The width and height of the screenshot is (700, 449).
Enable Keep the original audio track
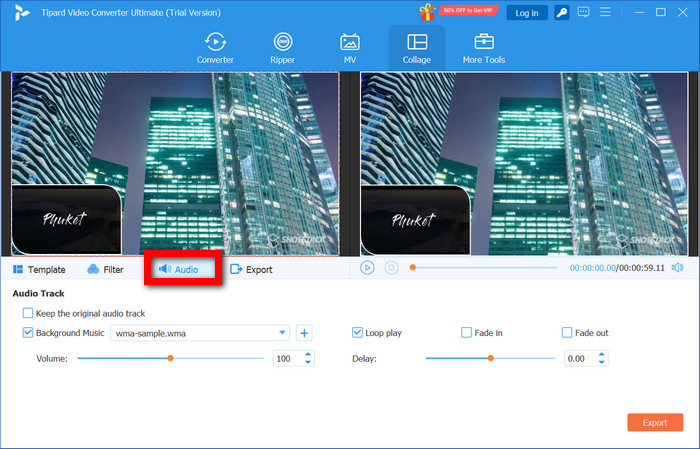click(x=28, y=313)
